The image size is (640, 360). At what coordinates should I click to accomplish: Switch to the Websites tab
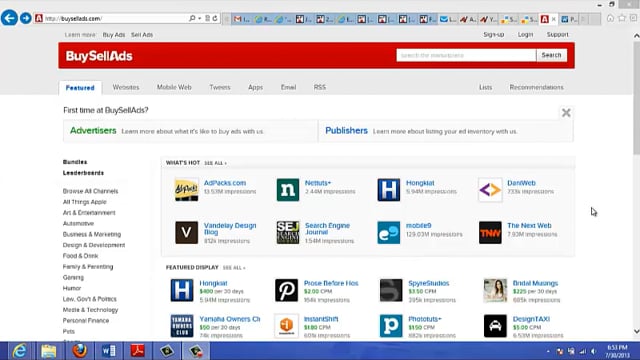[x=126, y=87]
